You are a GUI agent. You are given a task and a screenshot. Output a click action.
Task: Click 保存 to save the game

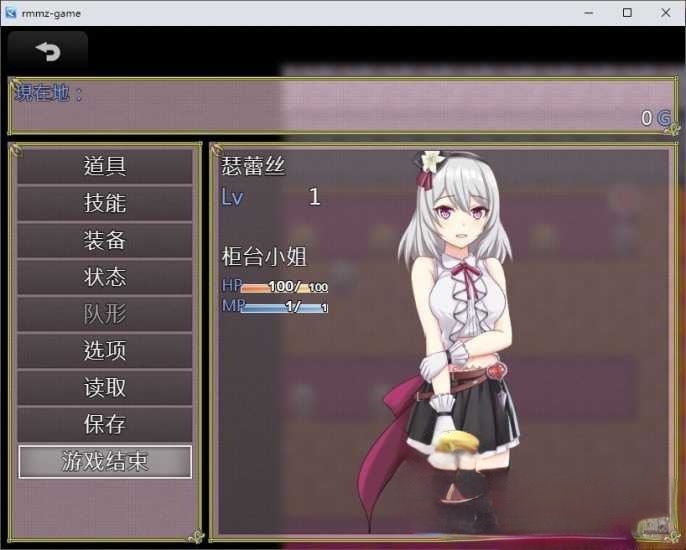105,425
